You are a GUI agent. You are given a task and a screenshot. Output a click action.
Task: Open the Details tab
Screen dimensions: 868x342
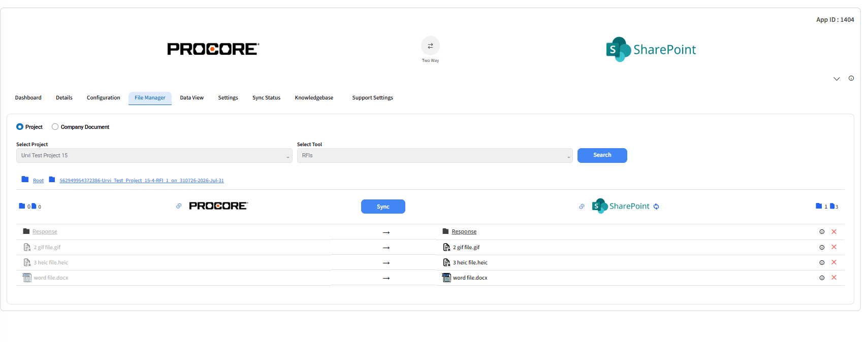click(64, 98)
